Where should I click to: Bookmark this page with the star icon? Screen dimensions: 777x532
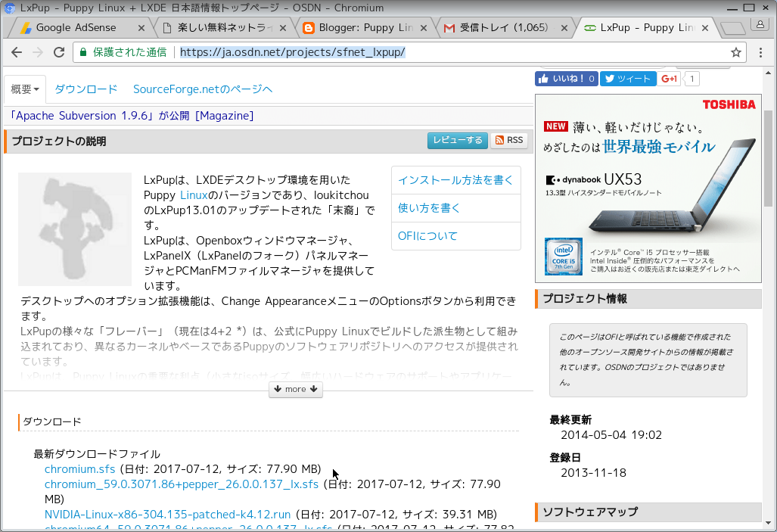(x=736, y=52)
